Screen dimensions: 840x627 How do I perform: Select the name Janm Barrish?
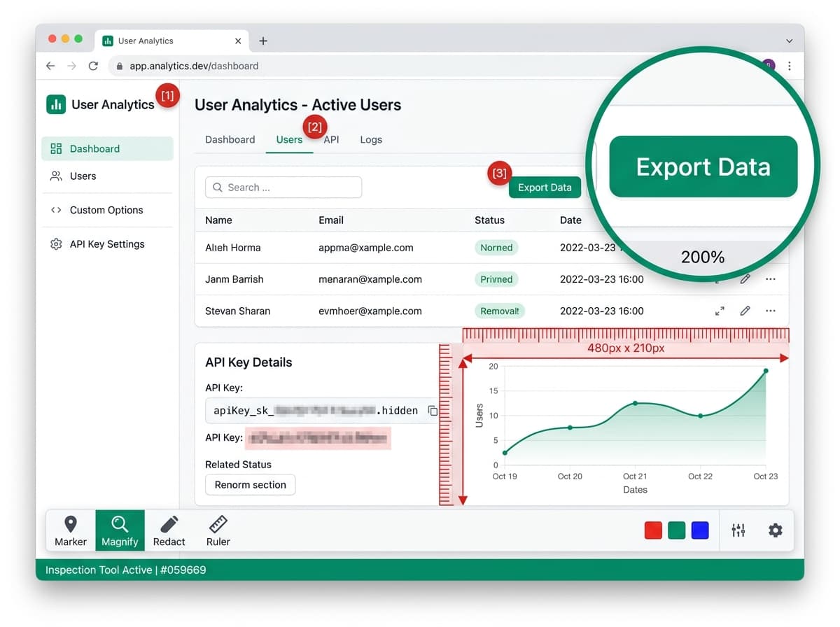(234, 279)
